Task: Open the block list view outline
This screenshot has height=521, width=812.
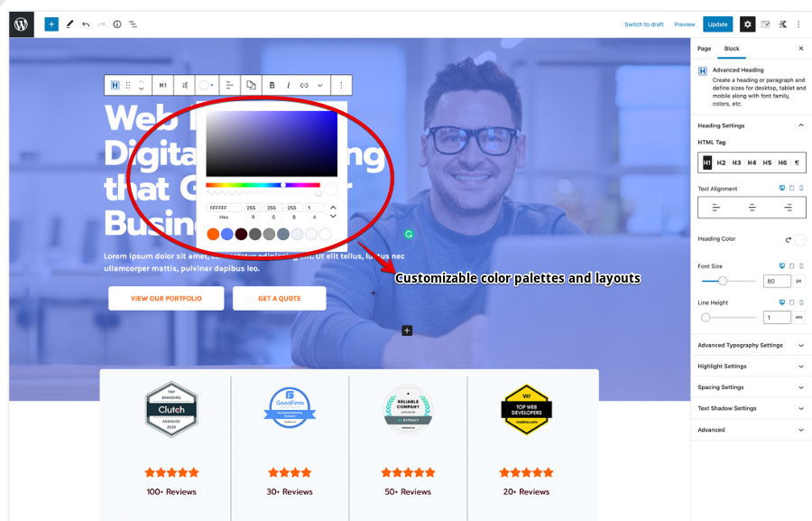Action: coord(134,24)
